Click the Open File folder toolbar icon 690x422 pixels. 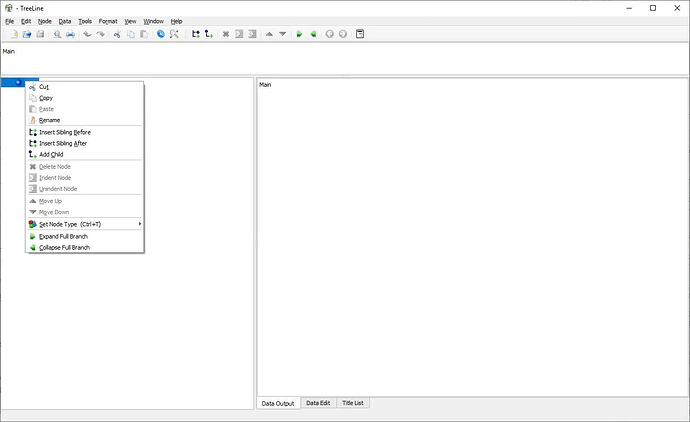(24, 34)
